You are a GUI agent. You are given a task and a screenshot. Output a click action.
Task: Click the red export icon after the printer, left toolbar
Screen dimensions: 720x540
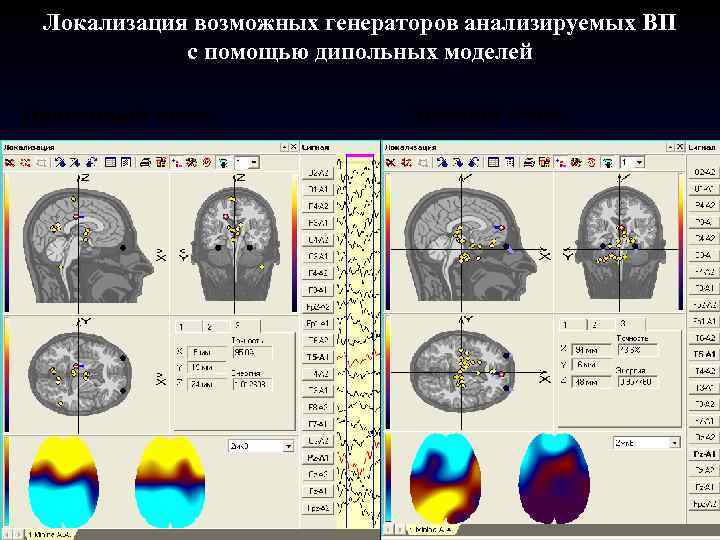click(161, 163)
